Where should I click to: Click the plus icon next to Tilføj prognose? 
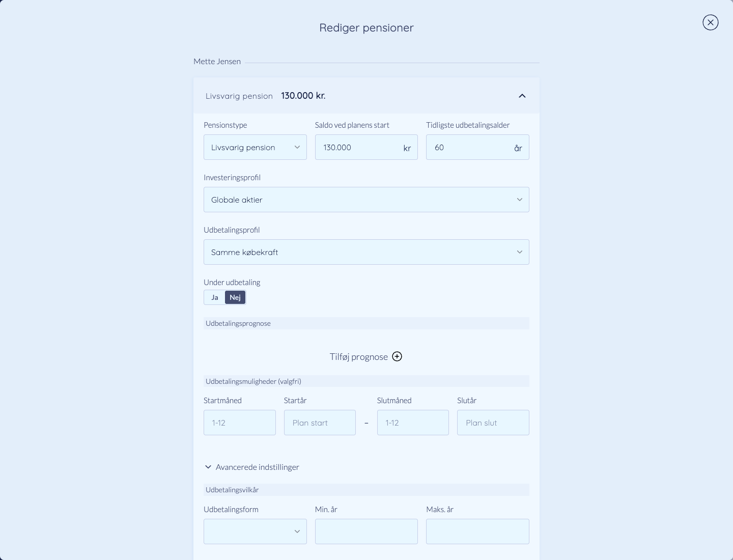pyautogui.click(x=397, y=356)
